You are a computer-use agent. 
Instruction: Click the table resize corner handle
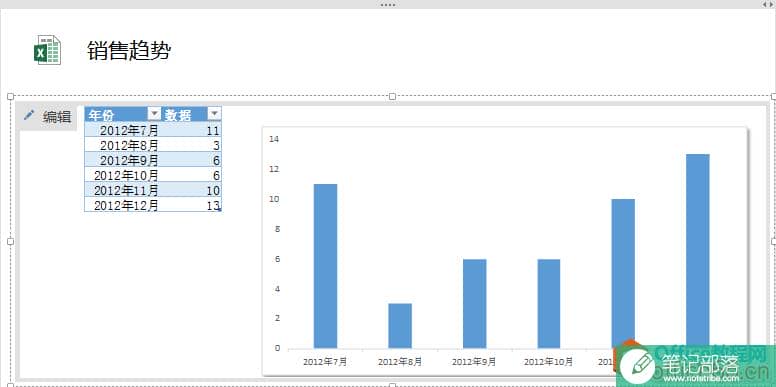tap(219, 210)
